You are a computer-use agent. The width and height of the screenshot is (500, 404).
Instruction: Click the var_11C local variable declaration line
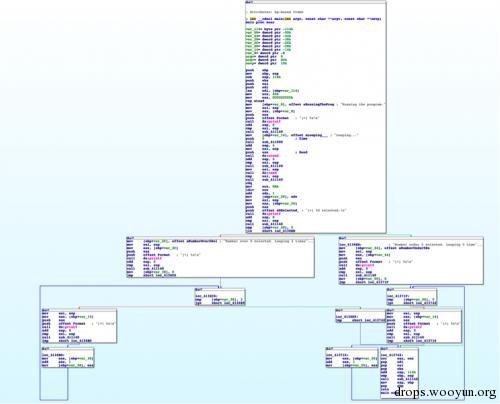[269, 29]
